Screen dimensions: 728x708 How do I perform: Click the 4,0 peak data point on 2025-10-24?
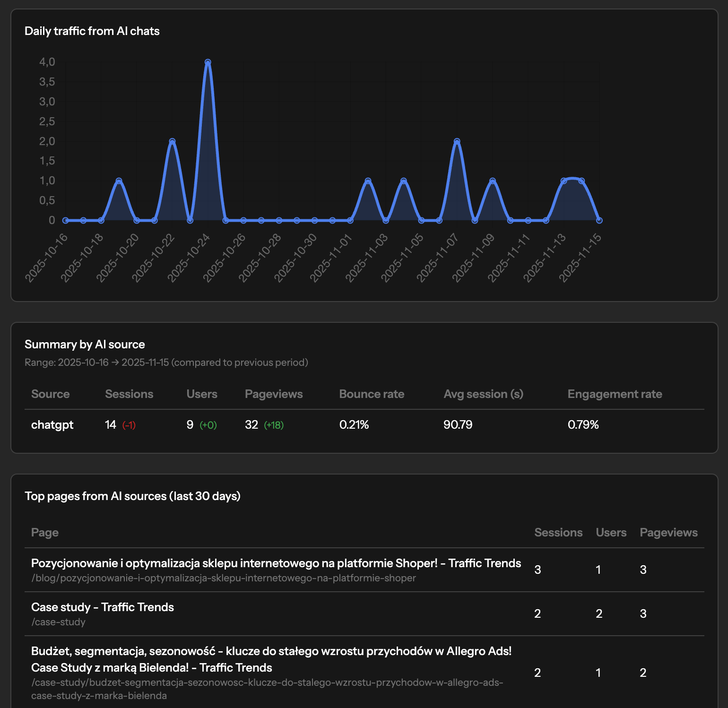click(x=208, y=62)
